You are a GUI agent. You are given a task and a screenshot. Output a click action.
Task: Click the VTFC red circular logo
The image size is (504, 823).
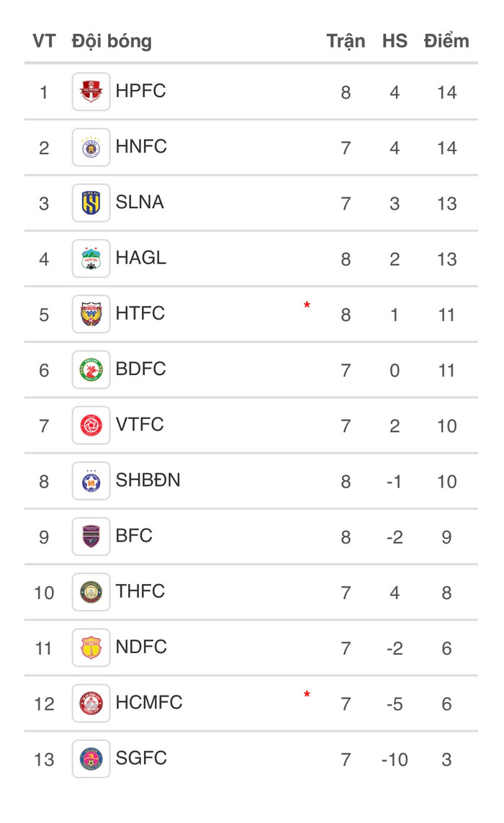(x=91, y=426)
